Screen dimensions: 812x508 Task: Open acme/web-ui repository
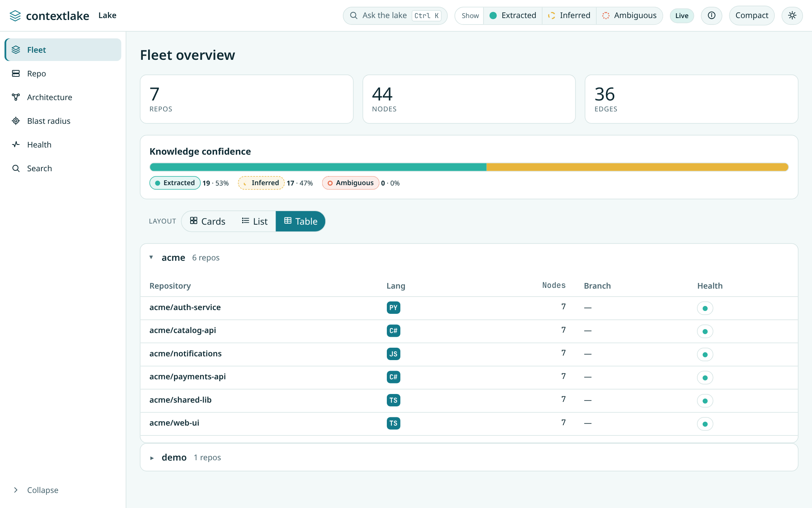[174, 423]
